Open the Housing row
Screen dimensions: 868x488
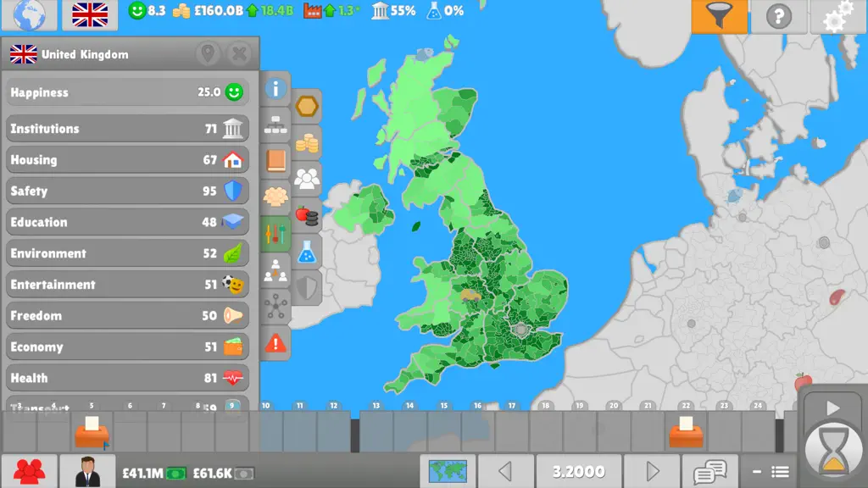click(x=127, y=160)
